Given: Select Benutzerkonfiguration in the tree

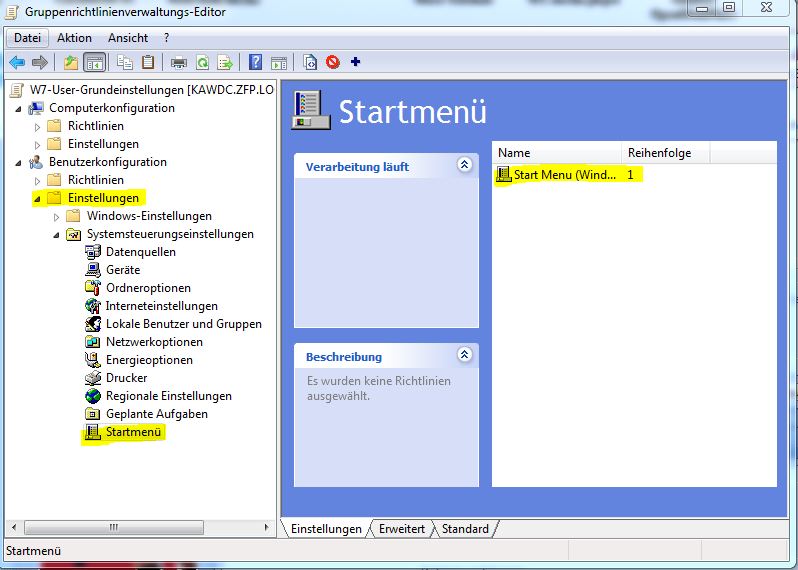Looking at the screenshot, I should (107, 162).
